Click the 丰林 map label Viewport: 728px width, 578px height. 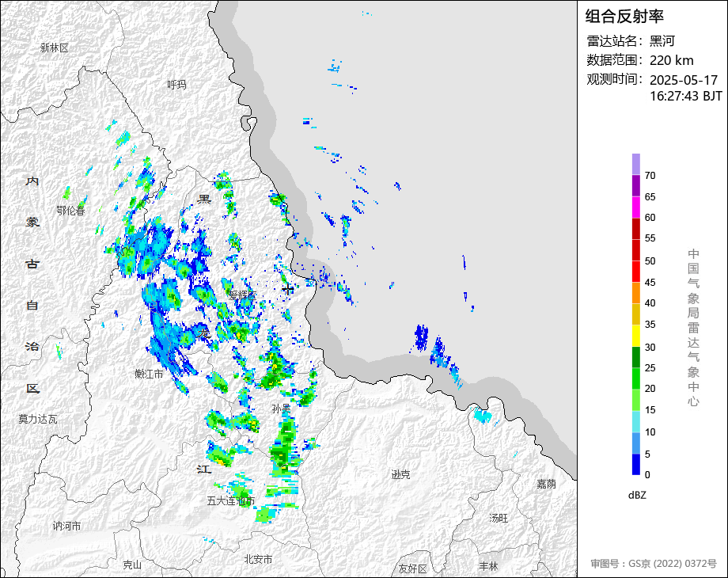tap(488, 566)
